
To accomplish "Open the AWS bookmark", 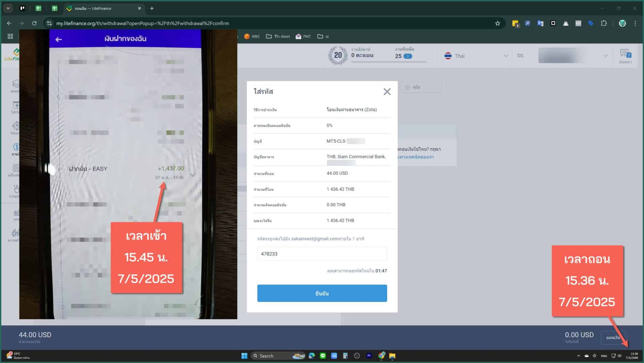I will click(x=252, y=36).
